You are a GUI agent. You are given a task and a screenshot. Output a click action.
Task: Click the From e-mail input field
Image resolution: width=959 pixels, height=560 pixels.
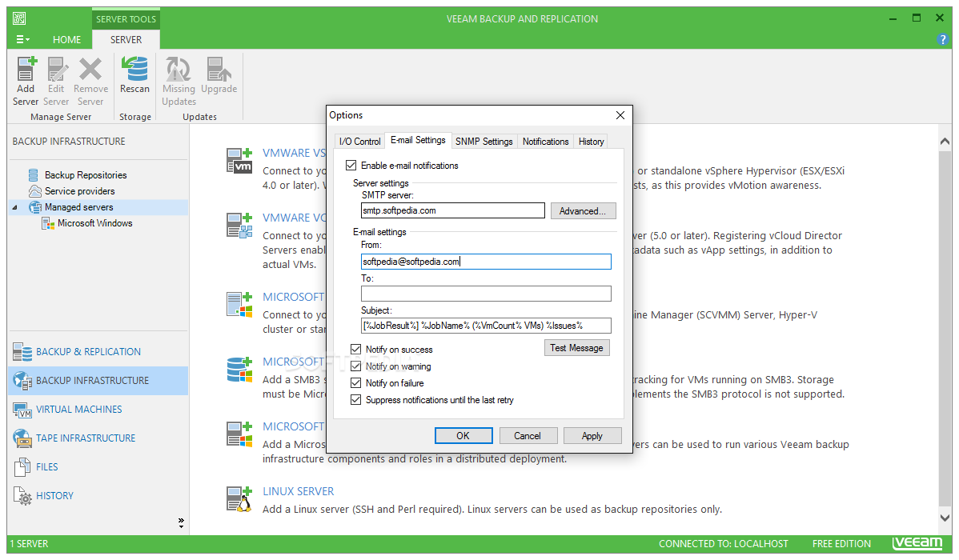[486, 262]
